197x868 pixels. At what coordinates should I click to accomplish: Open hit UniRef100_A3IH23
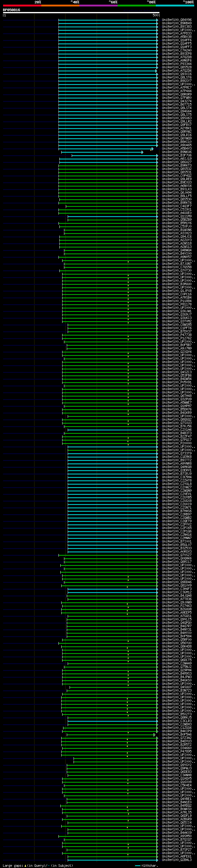pyautogui.click(x=177, y=233)
